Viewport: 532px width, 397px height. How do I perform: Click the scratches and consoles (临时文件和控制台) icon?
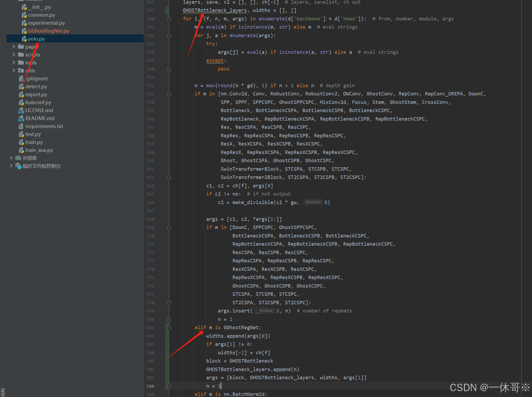(18, 166)
